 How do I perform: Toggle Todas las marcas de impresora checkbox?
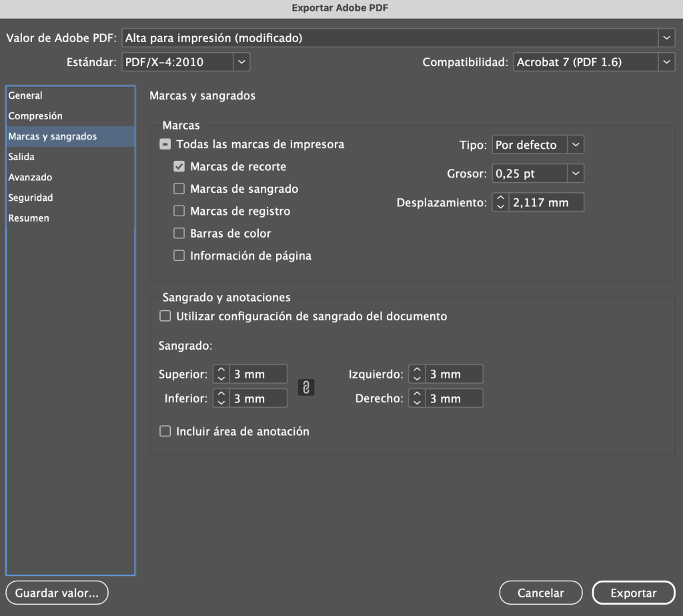[165, 144]
